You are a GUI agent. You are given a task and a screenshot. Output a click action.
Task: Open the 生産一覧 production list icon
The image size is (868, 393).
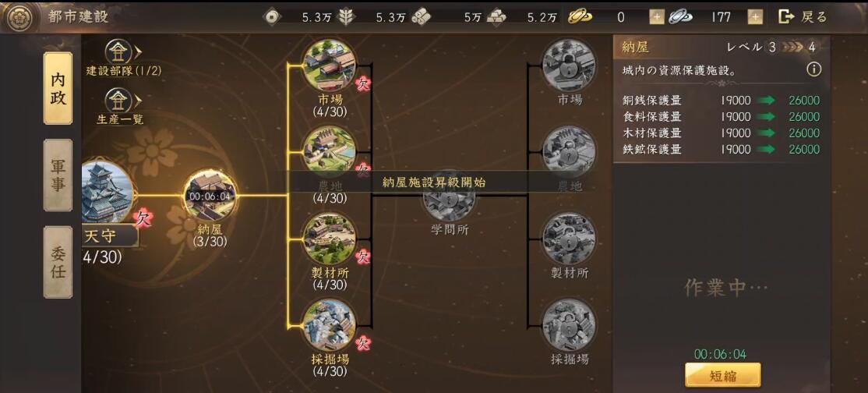point(118,101)
